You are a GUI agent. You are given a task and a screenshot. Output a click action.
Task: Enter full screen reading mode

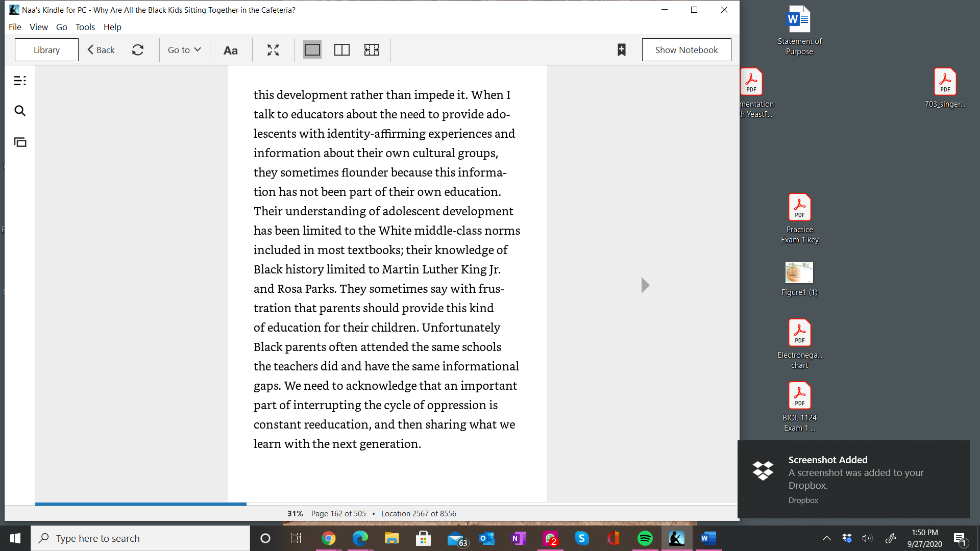click(273, 50)
